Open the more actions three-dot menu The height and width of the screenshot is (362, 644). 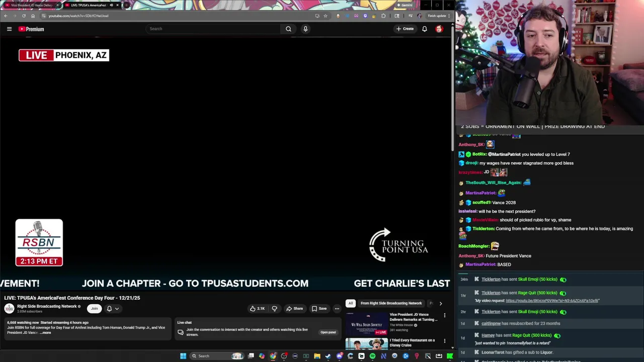point(337,309)
